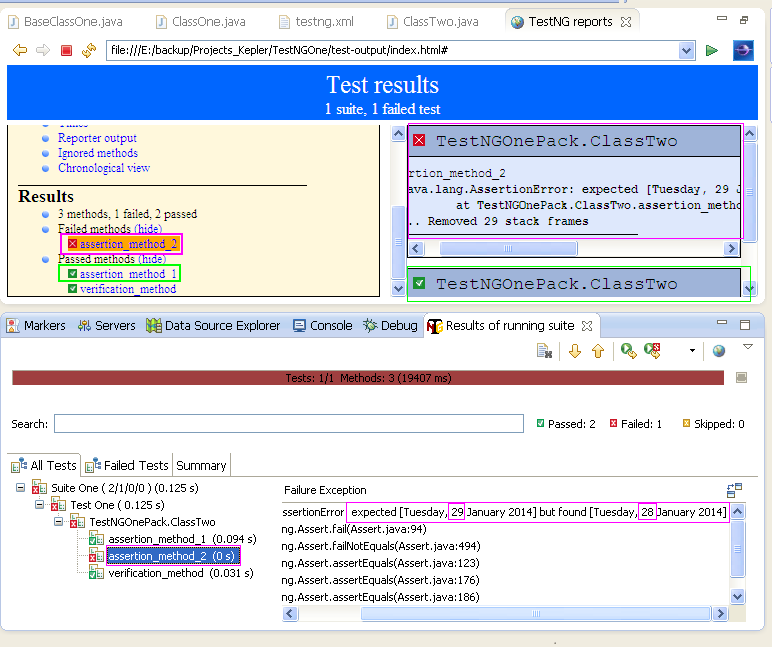The image size is (772, 647).
Task: Hide the failed methods list
Action: tap(148, 229)
